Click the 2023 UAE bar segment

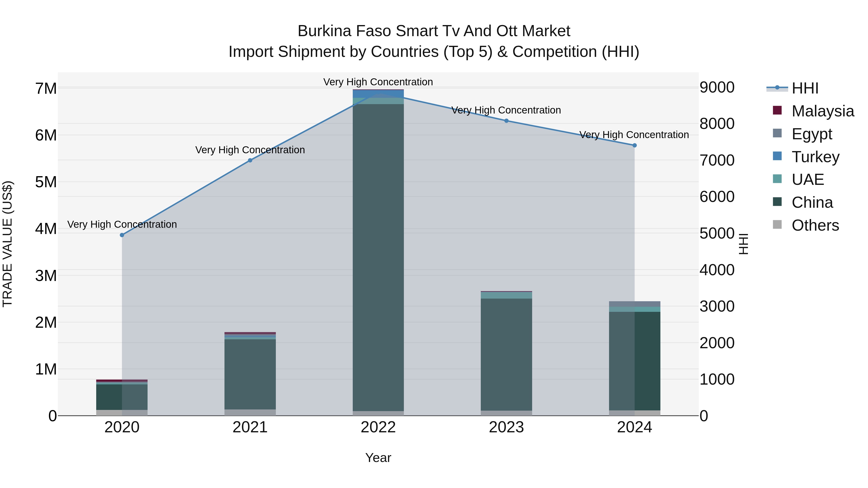pos(506,295)
